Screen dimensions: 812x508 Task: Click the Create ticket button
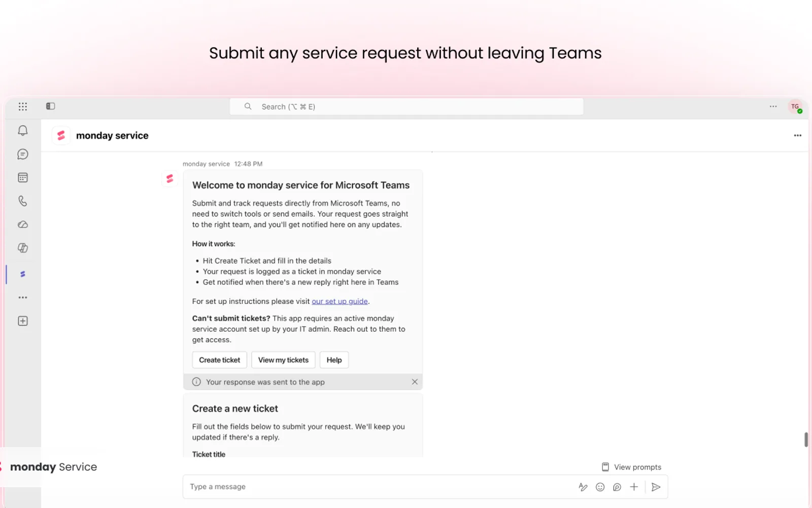tap(219, 360)
